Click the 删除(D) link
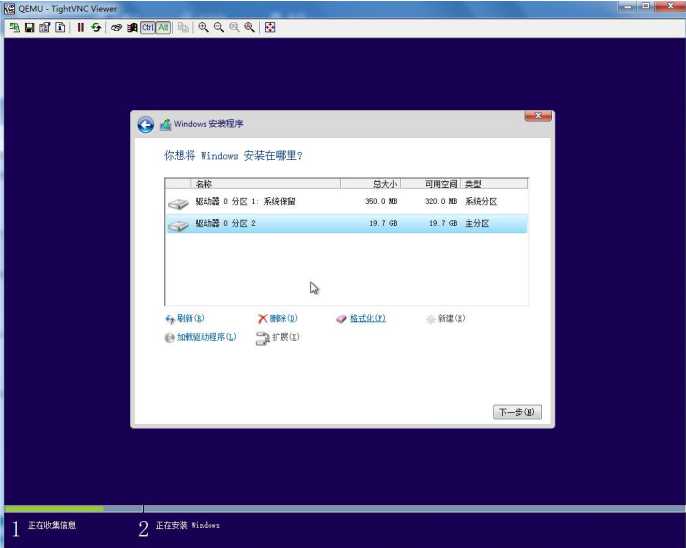The height and width of the screenshot is (548, 686). [x=284, y=318]
